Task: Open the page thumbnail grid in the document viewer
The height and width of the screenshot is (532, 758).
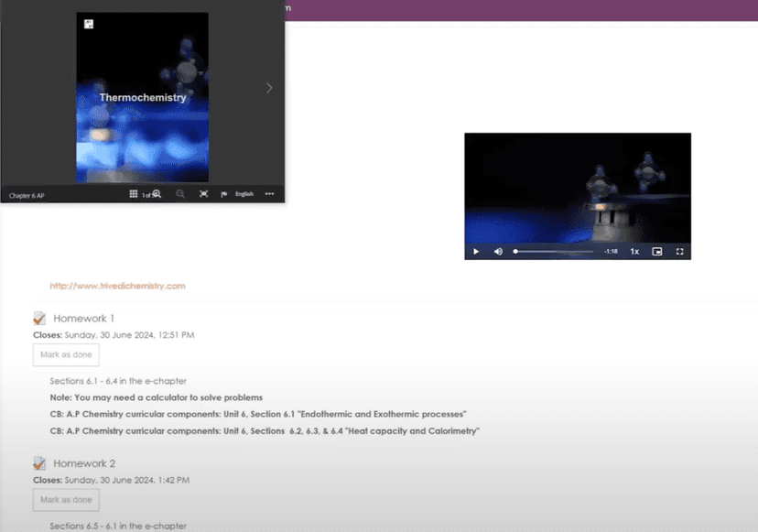Action: coord(134,193)
